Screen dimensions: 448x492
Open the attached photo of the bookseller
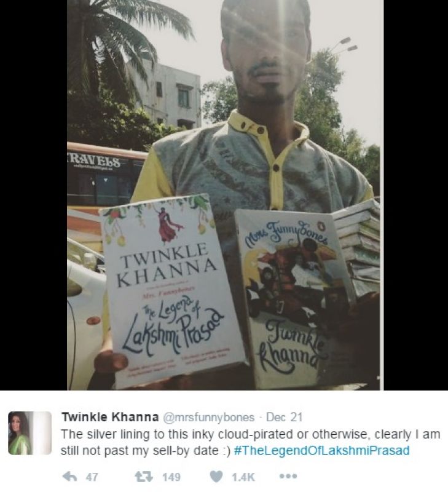225,195
